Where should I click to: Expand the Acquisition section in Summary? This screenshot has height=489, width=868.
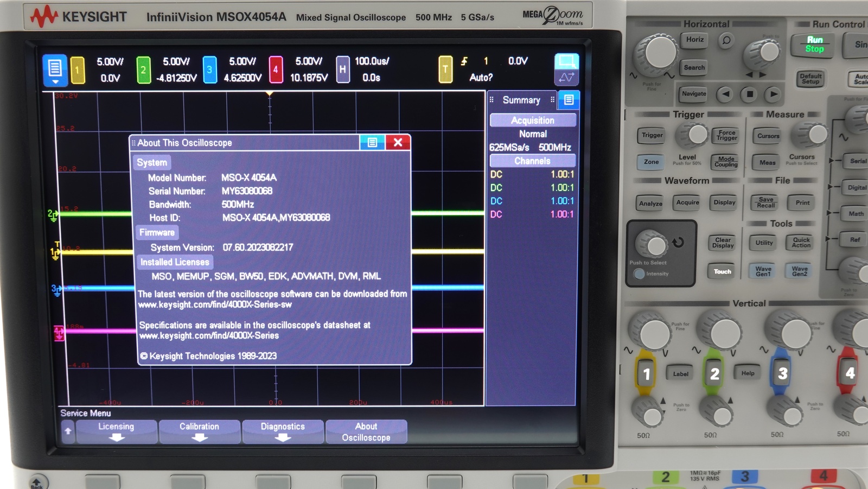coord(533,120)
